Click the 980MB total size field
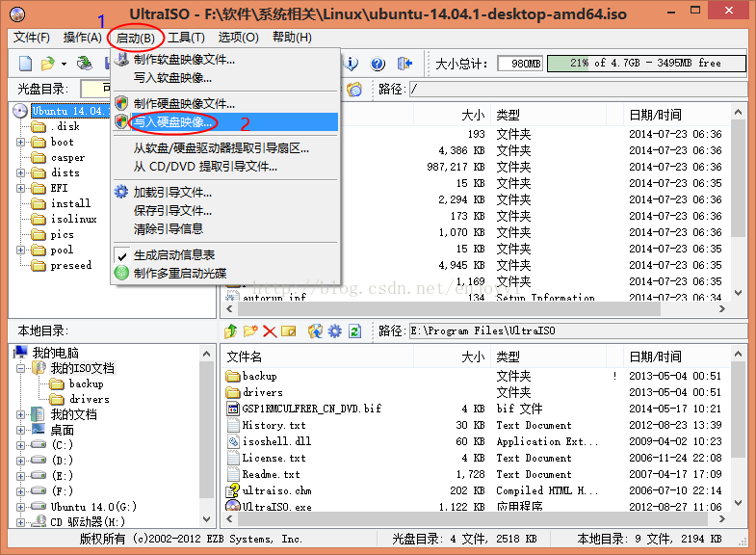 [520, 64]
